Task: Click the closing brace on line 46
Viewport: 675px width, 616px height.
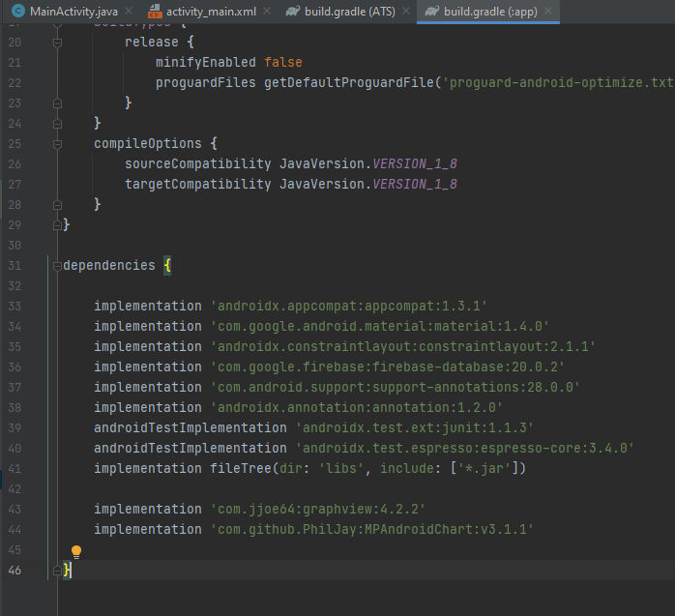Action: [x=67, y=571]
